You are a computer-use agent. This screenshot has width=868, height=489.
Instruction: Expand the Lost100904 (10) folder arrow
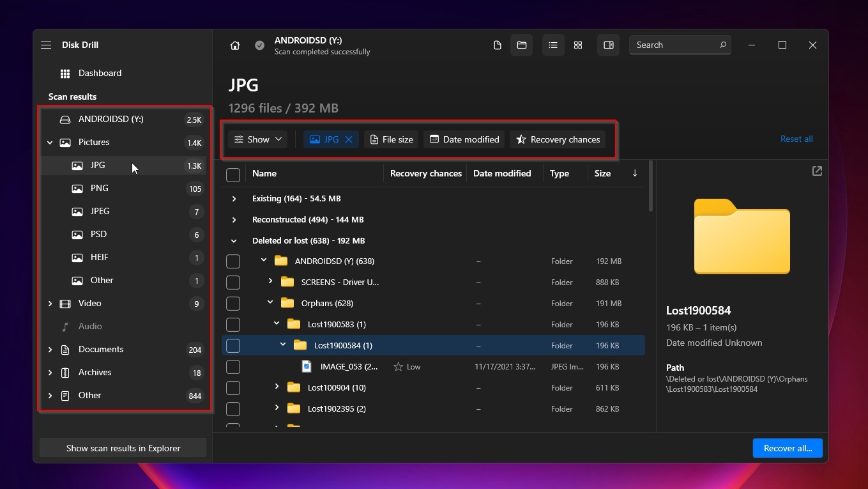point(277,387)
